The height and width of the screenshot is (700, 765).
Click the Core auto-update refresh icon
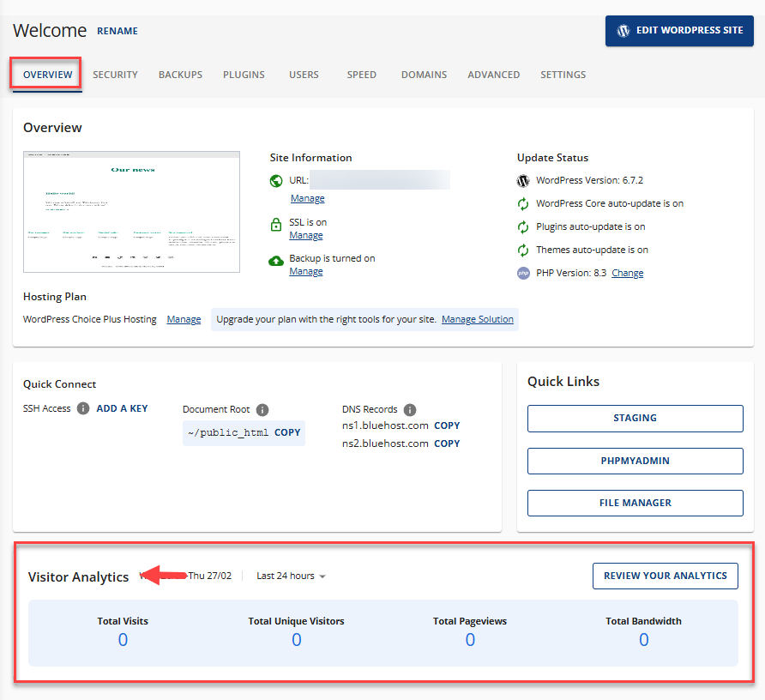[x=523, y=204]
